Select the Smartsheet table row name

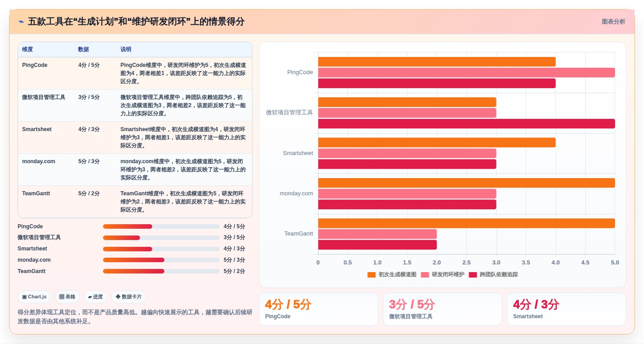pyautogui.click(x=37, y=129)
